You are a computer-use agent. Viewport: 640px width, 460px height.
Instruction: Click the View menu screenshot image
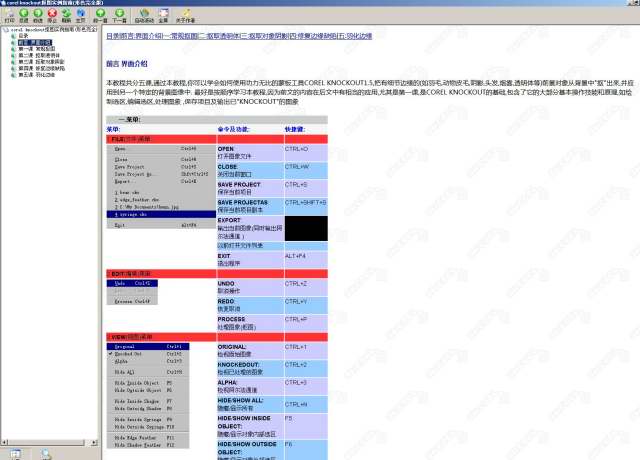coord(148,396)
